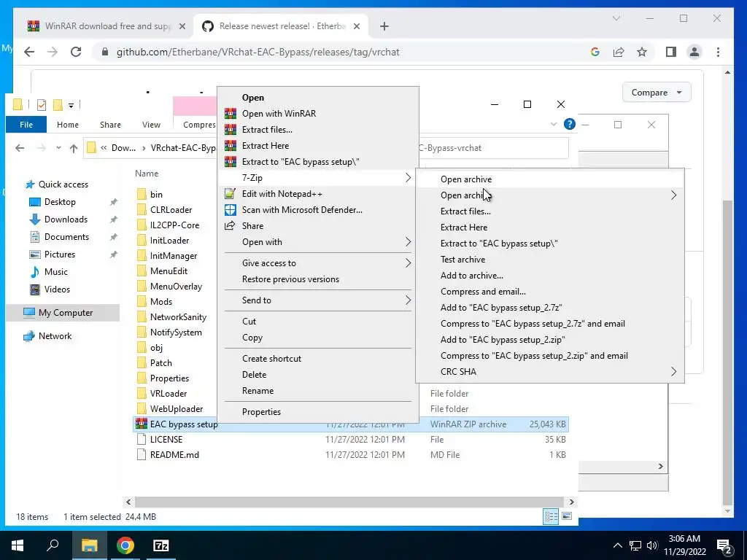Click WinRAR icon beside Open with WinRAR
The image size is (747, 560).
pyautogui.click(x=231, y=113)
